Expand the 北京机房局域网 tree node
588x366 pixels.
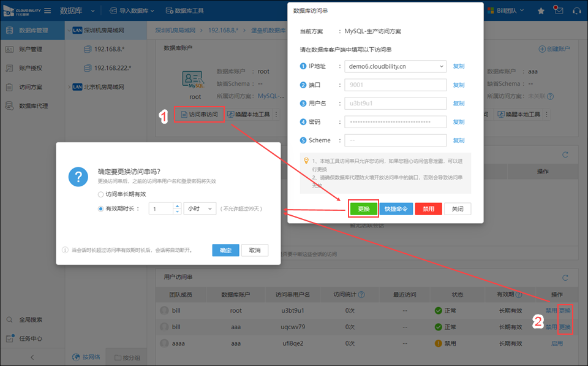pyautogui.click(x=68, y=87)
